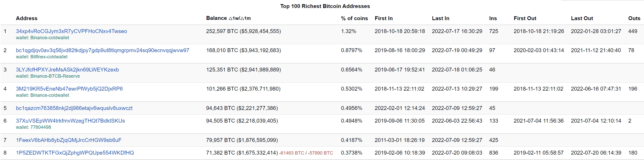Click the Last In column header
Image resolution: width=644 pixels, height=160 pixels.
tap(441, 18)
